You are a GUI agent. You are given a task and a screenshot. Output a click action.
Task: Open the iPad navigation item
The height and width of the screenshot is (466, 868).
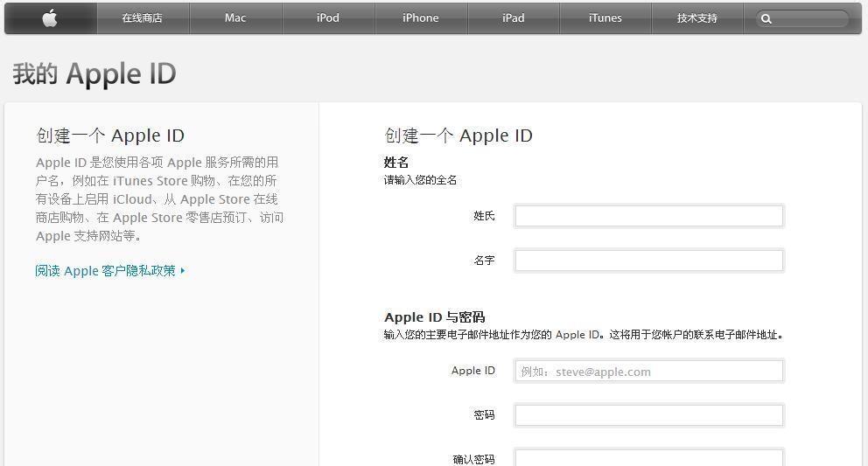513,18
